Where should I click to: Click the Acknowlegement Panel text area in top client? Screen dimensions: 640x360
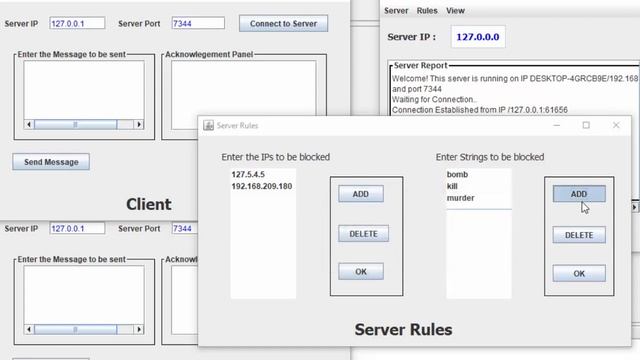click(x=244, y=88)
